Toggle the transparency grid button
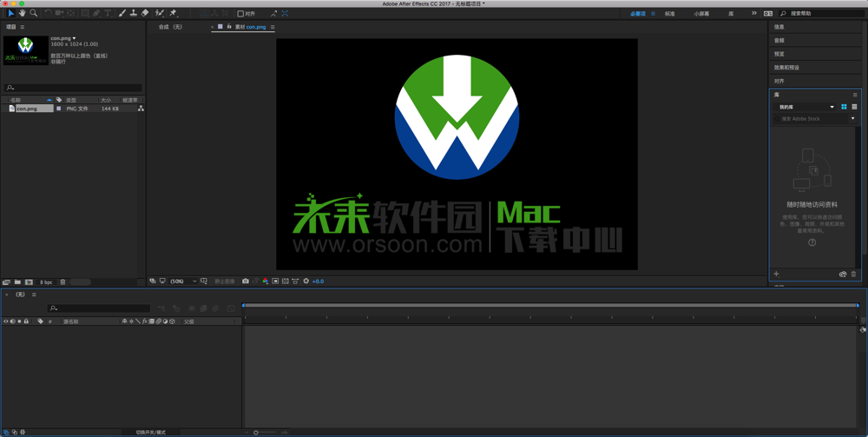The width and height of the screenshot is (868, 437). coord(285,281)
